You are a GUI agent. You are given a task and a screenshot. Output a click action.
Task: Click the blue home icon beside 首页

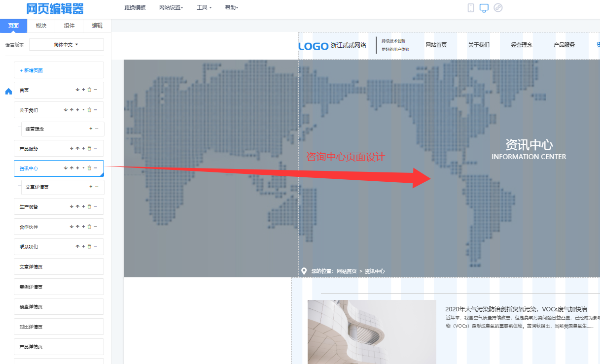tap(8, 91)
